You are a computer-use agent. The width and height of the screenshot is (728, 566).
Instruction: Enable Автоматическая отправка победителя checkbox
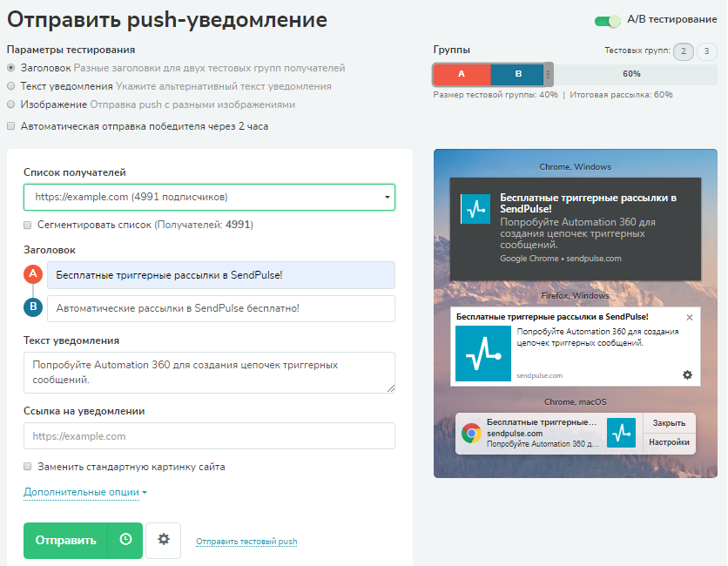11,126
